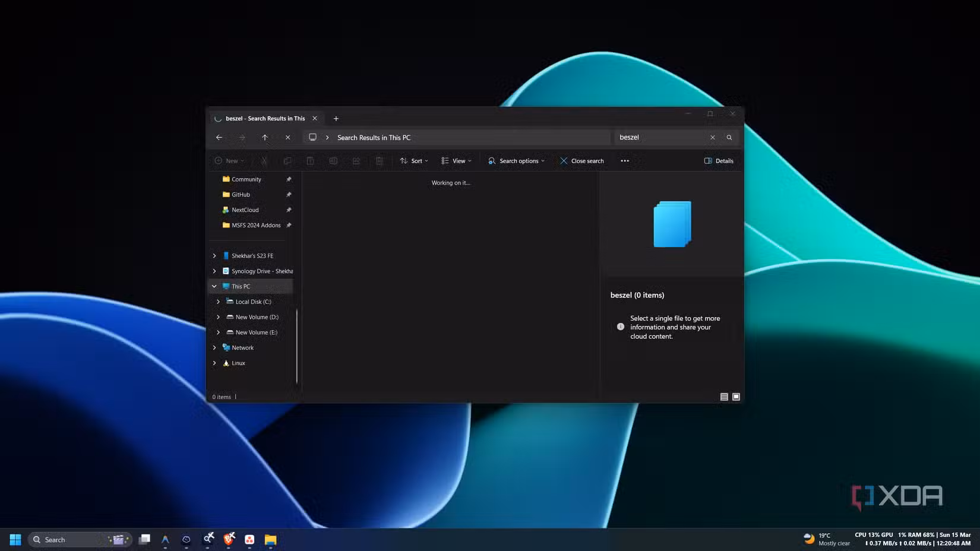The width and height of the screenshot is (980, 551).
Task: Add a new tab with plus button
Action: click(x=336, y=118)
